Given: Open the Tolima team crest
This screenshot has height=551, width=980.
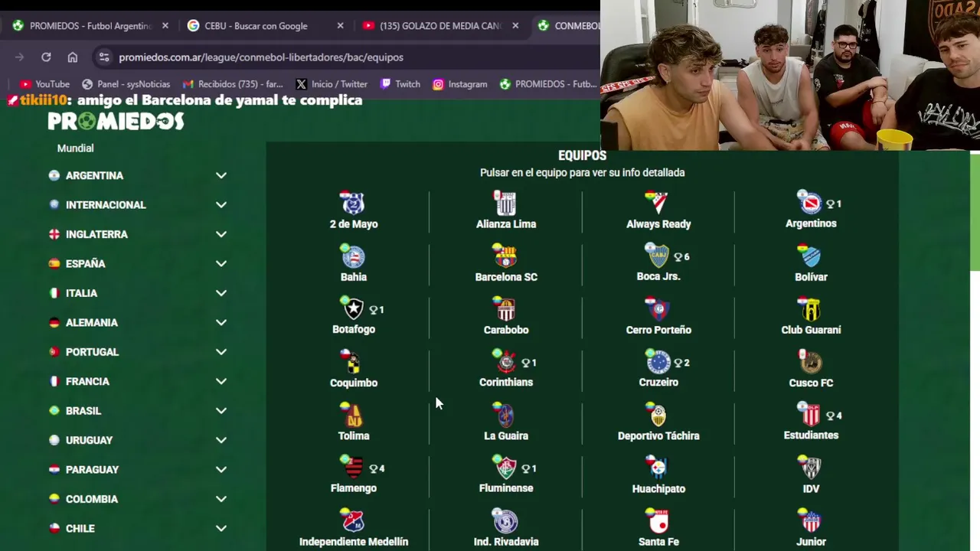Looking at the screenshot, I should pyautogui.click(x=353, y=415).
